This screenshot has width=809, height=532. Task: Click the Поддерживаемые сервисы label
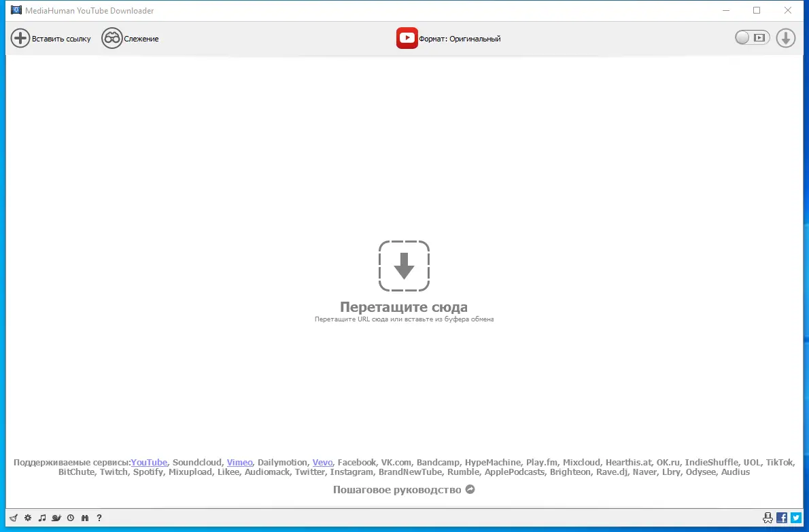[72, 463]
